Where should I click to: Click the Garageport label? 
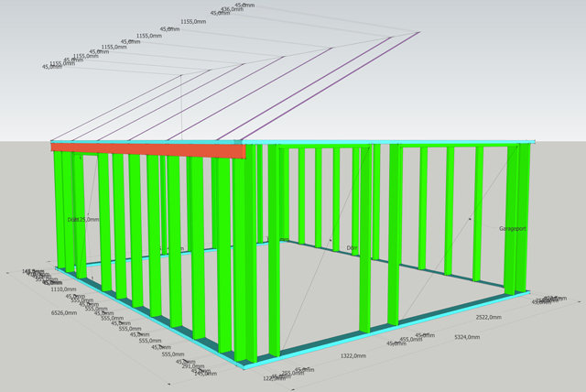pos(512,228)
